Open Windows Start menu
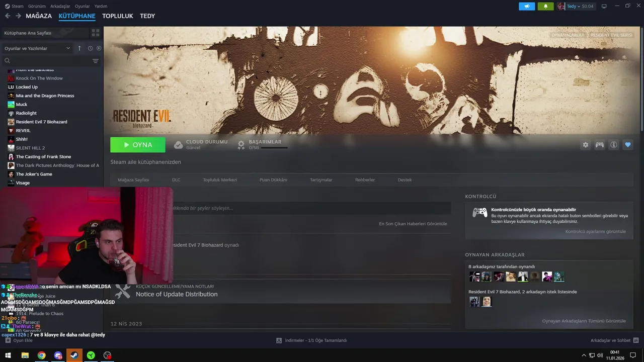Screen dimensions: 644x362 (x=8, y=355)
